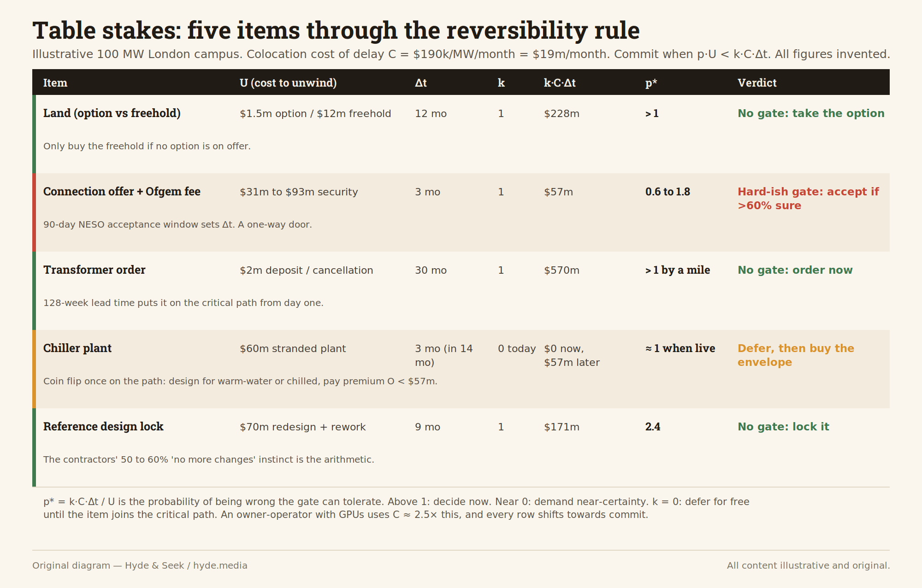This screenshot has width=922, height=588.
Task: Click the orange 'Defer, then buy the envelope' verdict
Action: [x=796, y=355]
